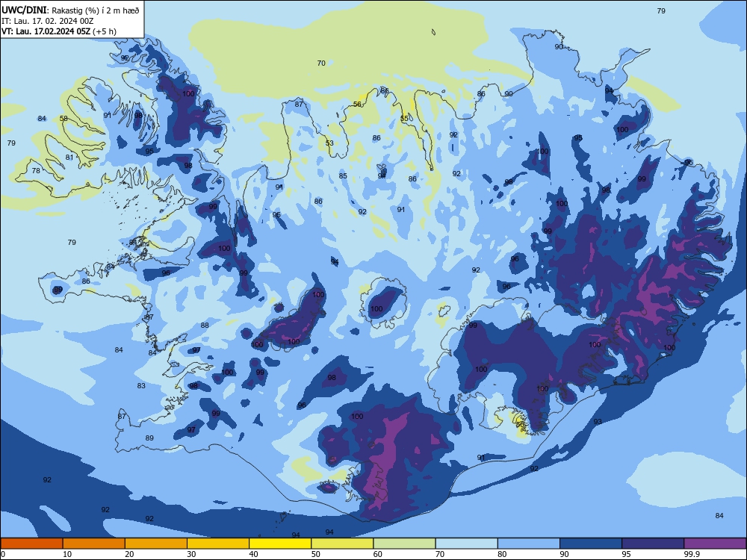Screen dimensions: 747x560
Task: Choose the 70–80 pale blue legend swatch
Action: (x=466, y=544)
